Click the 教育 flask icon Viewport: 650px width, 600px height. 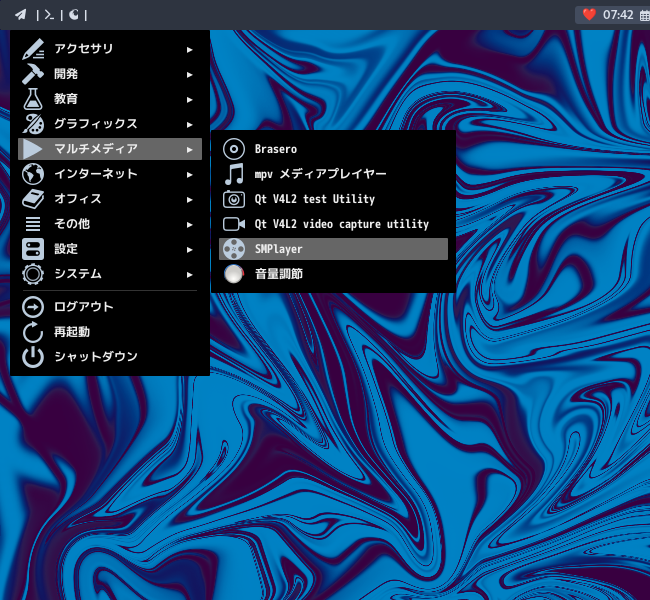33,99
